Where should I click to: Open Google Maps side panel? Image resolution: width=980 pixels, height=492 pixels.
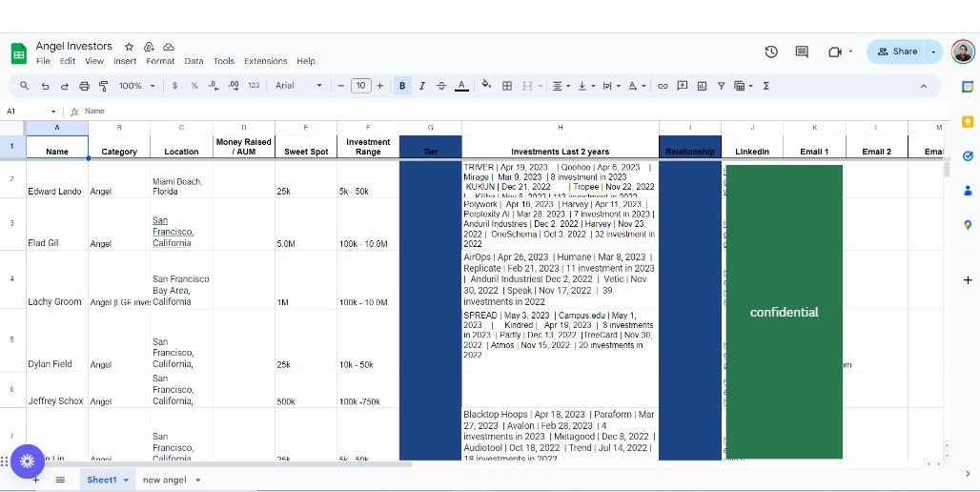coord(968,224)
